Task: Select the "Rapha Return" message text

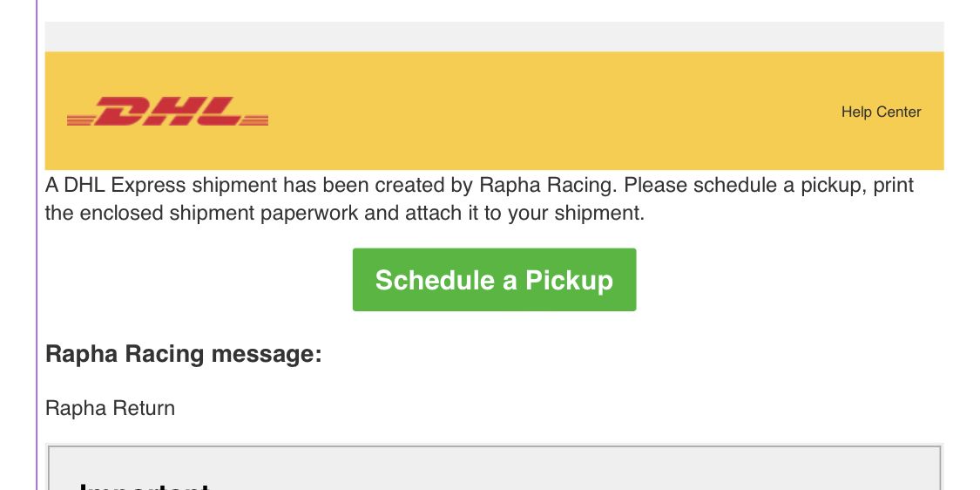Action: [110, 408]
